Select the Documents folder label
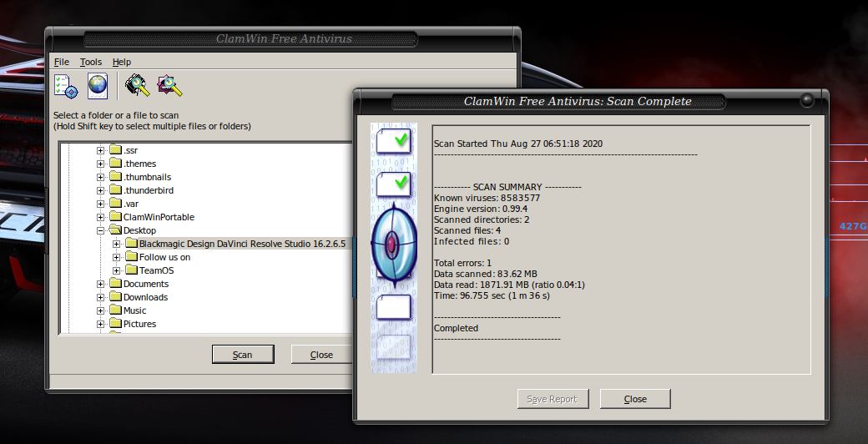The width and height of the screenshot is (868, 444). coord(146,284)
